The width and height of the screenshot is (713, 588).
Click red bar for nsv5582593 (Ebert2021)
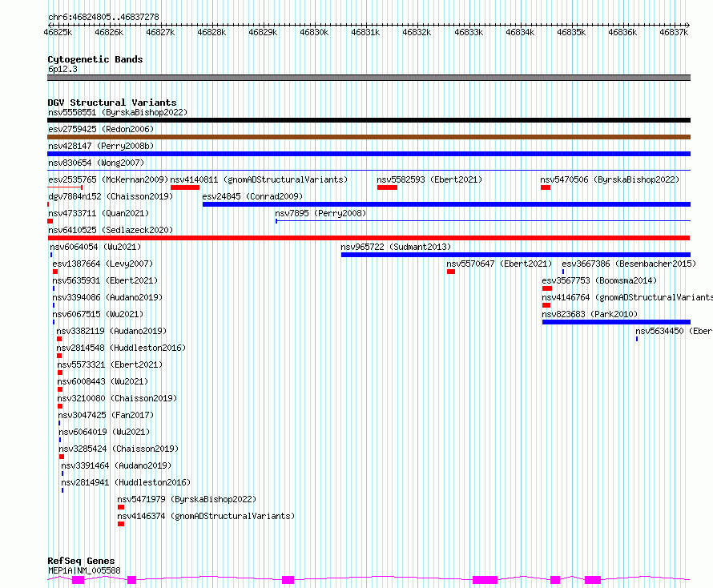tap(387, 187)
